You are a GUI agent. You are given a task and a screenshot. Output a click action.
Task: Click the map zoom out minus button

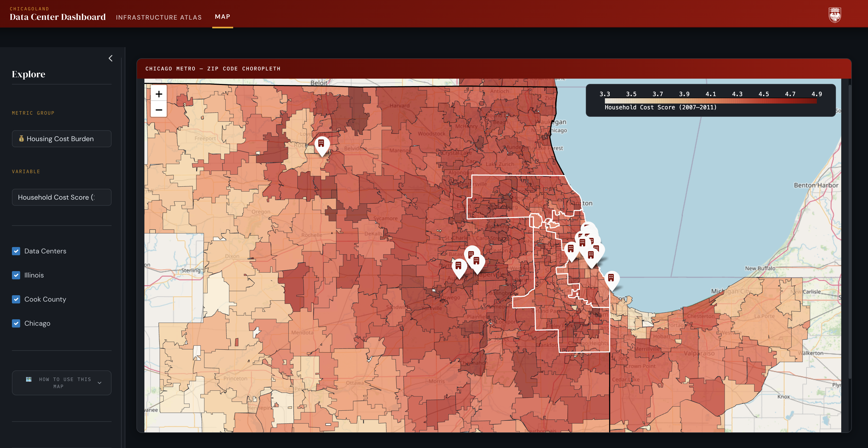pos(159,110)
